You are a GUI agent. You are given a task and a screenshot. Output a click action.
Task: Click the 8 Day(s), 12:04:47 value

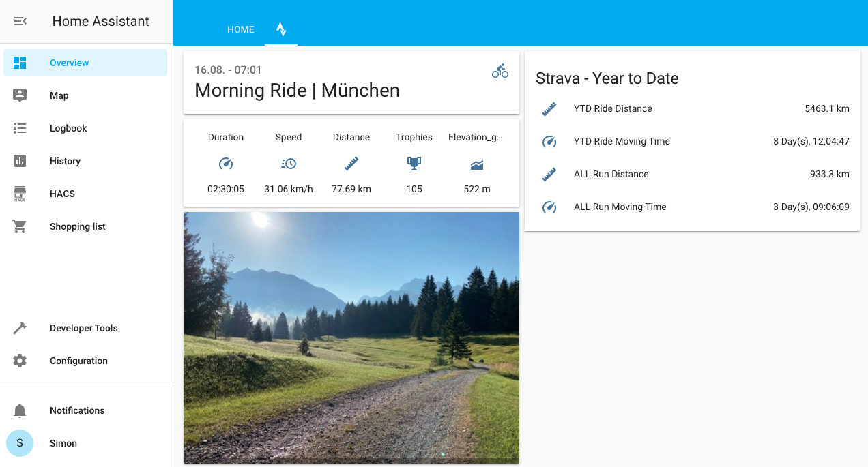click(x=811, y=141)
